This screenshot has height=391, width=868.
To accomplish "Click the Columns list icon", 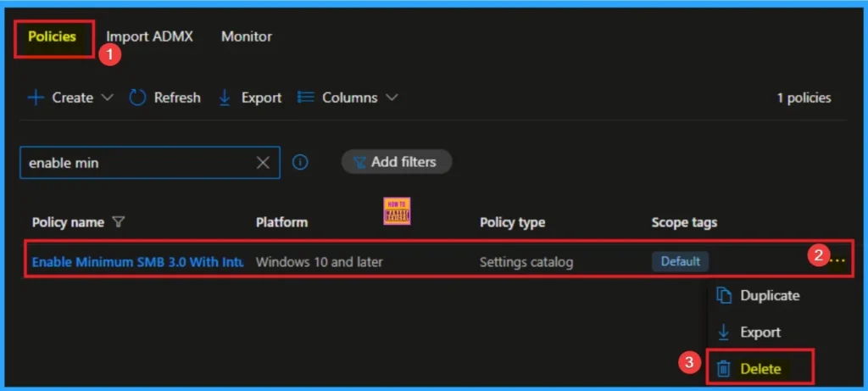I will [x=306, y=98].
